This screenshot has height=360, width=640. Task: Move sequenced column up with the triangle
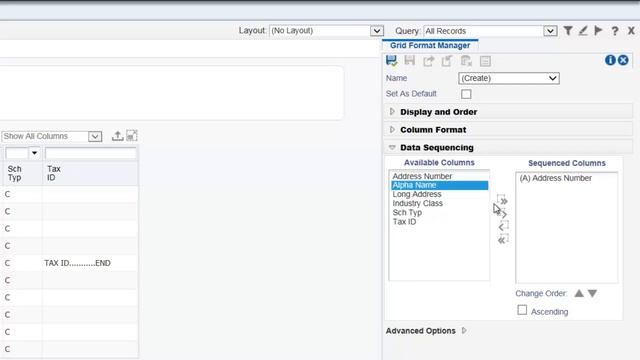click(x=579, y=293)
